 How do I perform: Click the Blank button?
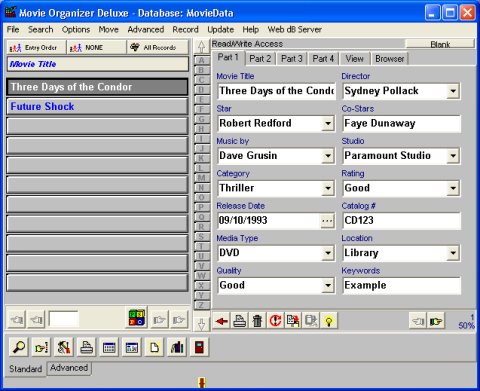[440, 44]
